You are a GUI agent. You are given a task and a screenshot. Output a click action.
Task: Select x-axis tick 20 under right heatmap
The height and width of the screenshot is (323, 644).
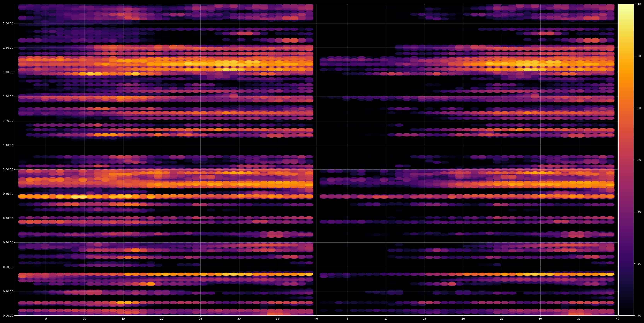463,319
